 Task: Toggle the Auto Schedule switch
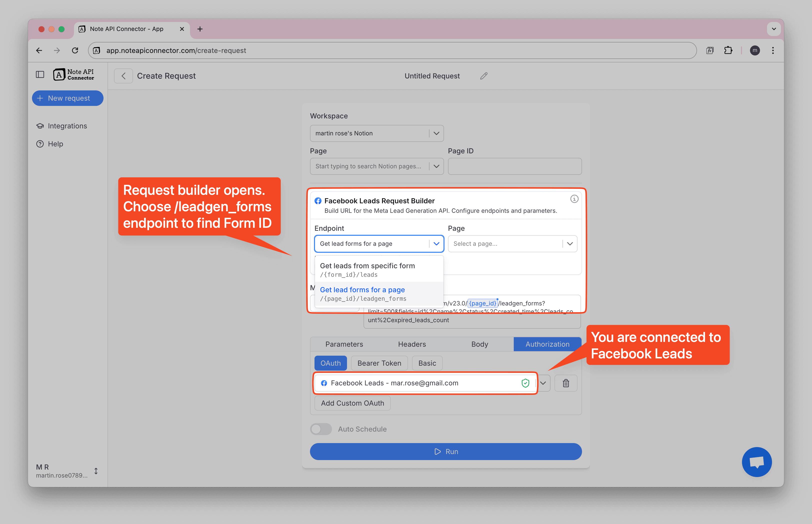pos(321,429)
